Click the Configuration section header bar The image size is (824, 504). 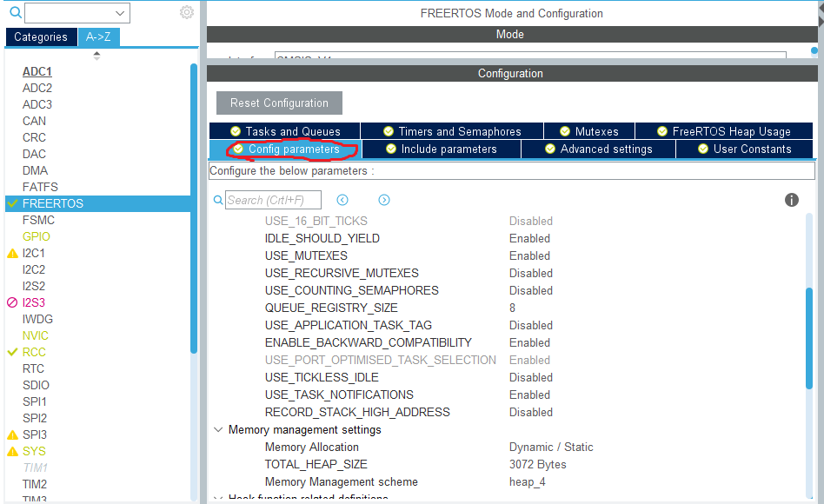tap(512, 74)
